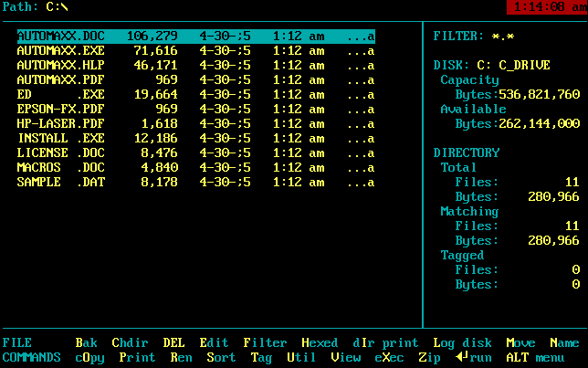Image resolution: width=588 pixels, height=368 pixels.
Task: Choose the cOpy command
Action: click(90, 357)
